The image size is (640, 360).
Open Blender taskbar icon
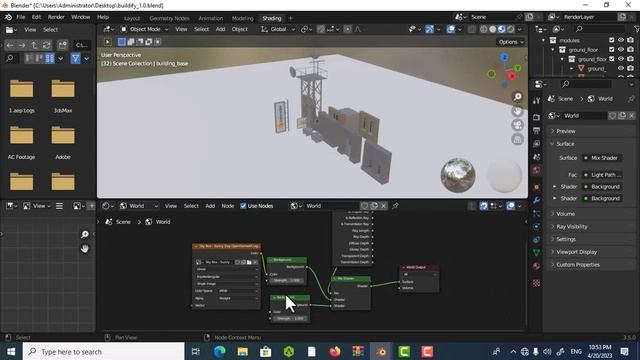point(382,351)
